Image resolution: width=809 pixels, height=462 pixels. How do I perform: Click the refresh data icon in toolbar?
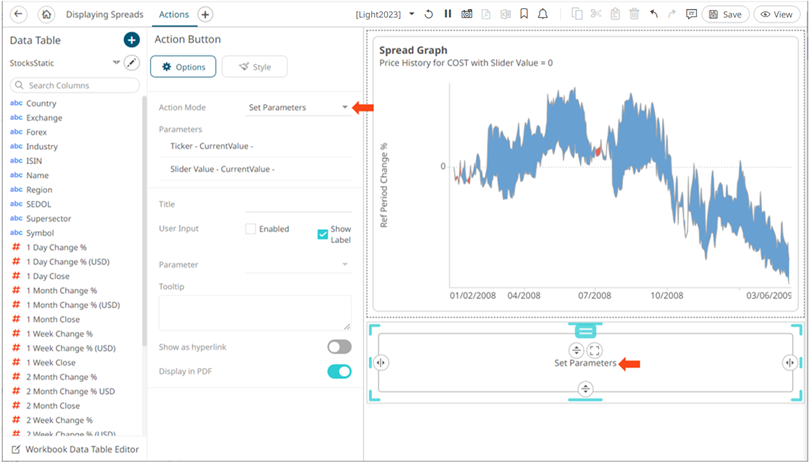point(429,15)
